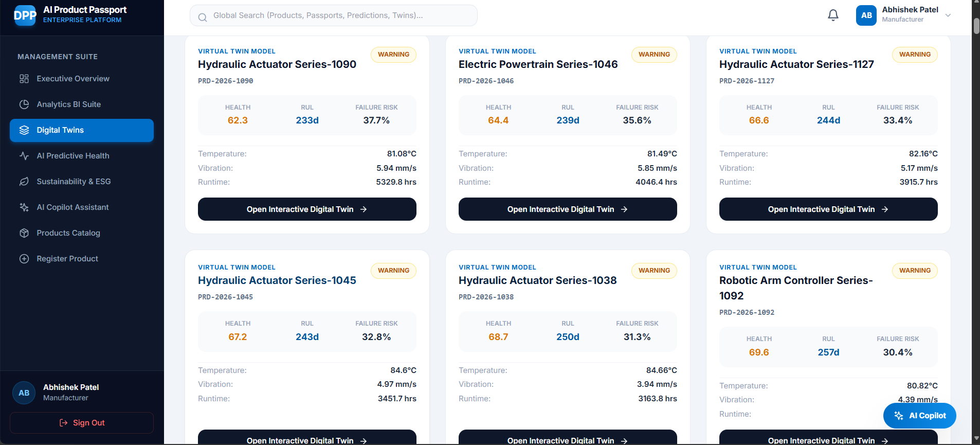The image size is (980, 445).
Task: Open Interactive Digital Twin for Series-1038
Action: tap(568, 437)
